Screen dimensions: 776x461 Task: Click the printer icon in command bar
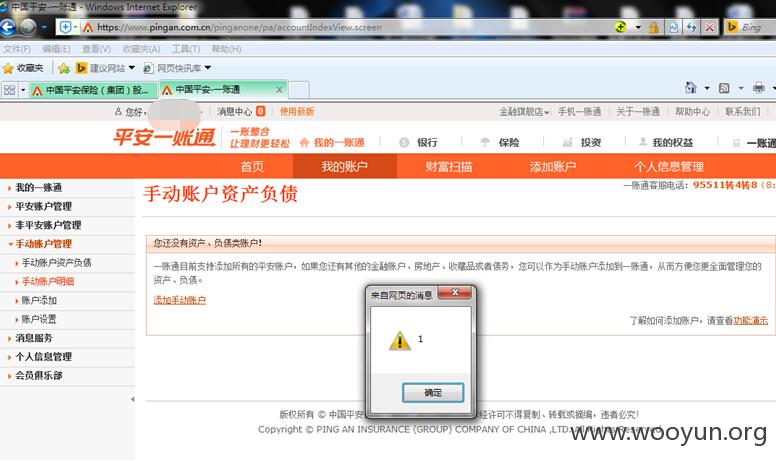[x=758, y=88]
